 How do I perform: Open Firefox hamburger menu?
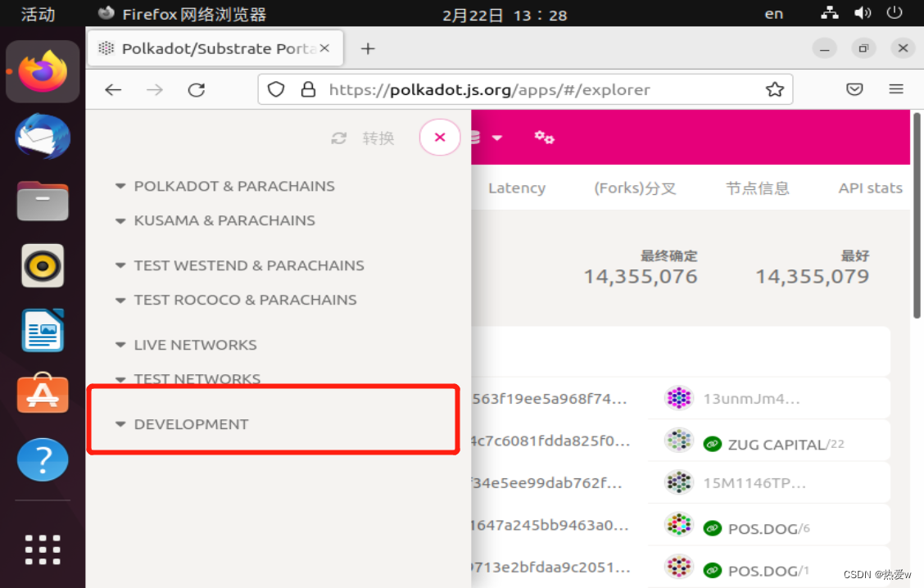(x=895, y=89)
